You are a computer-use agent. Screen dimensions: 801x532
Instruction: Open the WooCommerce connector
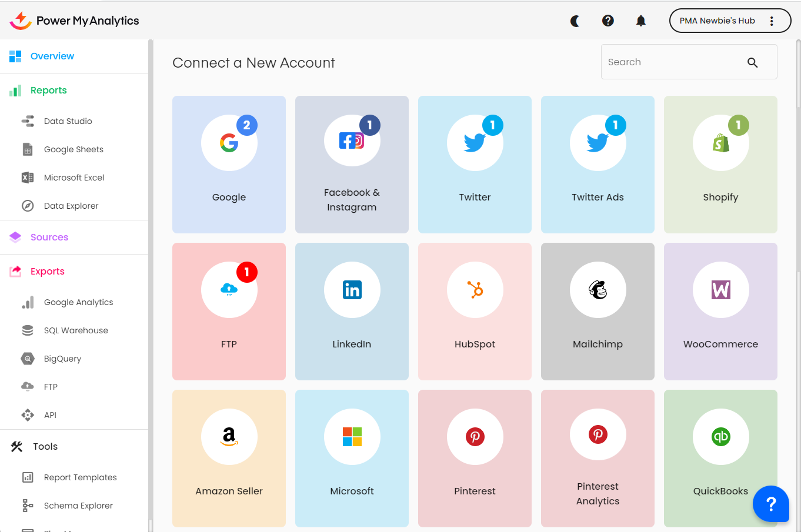tap(720, 312)
